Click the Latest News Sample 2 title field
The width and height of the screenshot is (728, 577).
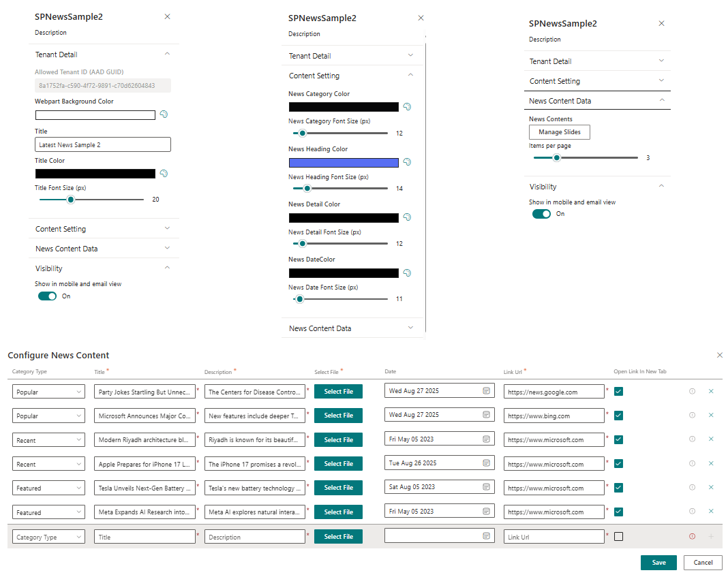102,145
